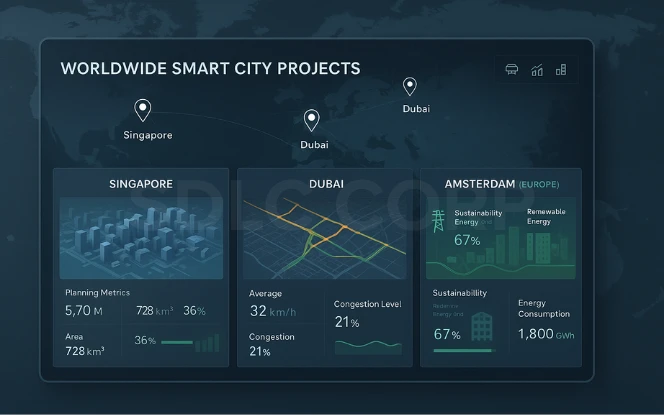
Task: Click the '21%' value under the Congestion label
Action: 260,351
